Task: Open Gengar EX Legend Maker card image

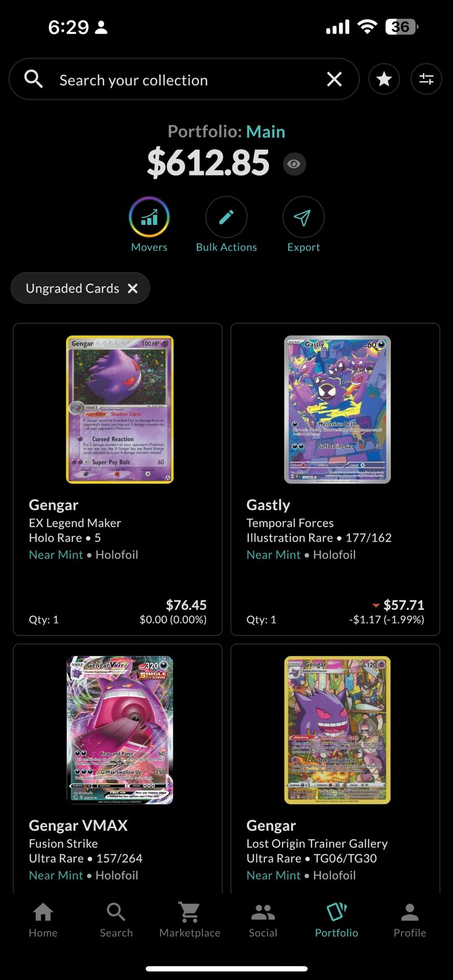Action: pyautogui.click(x=120, y=409)
